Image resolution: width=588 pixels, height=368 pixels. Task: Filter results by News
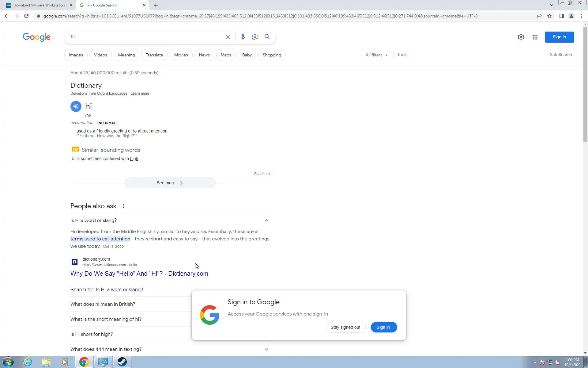pyautogui.click(x=204, y=55)
